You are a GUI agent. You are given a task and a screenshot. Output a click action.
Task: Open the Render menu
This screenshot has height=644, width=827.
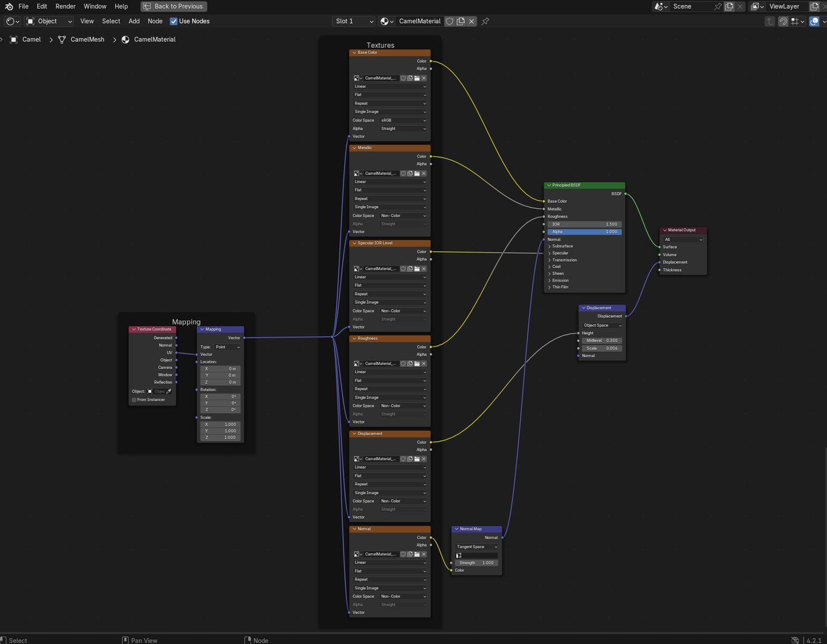click(66, 6)
